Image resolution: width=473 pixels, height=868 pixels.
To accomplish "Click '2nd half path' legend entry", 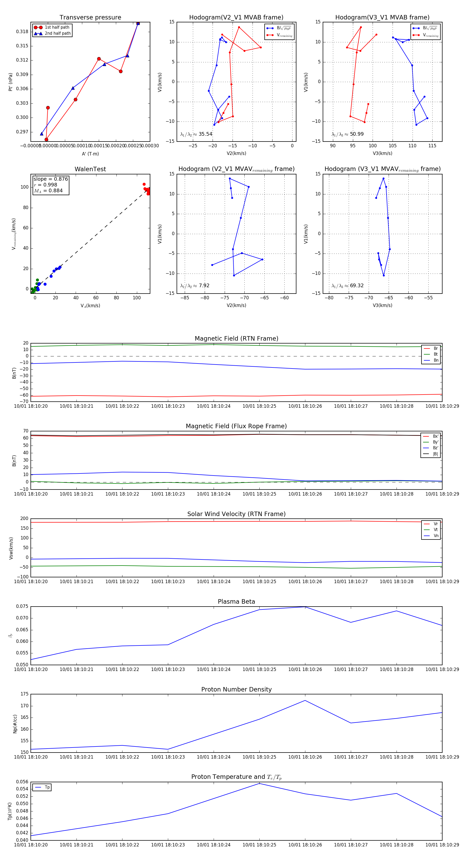I will 53,33.
